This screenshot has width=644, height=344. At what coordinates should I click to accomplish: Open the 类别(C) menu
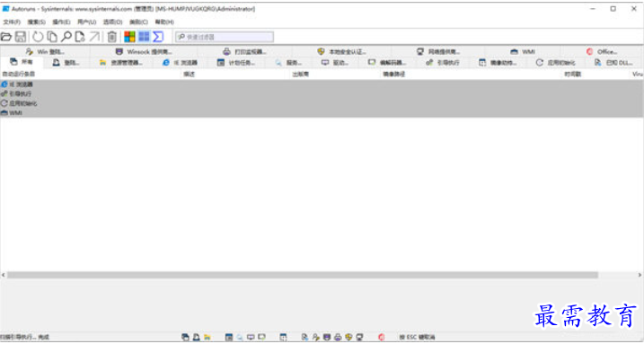pyautogui.click(x=138, y=22)
